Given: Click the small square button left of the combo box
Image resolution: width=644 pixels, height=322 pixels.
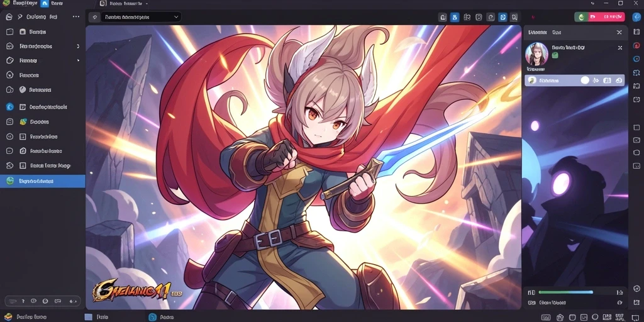Looking at the screenshot, I should [x=94, y=17].
